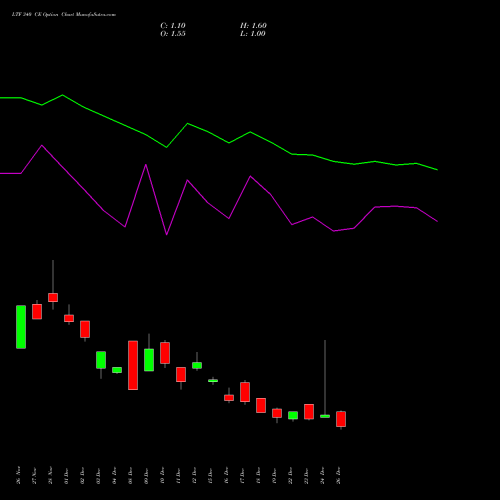Click the '24 Dec' date axis label

(x=323, y=475)
